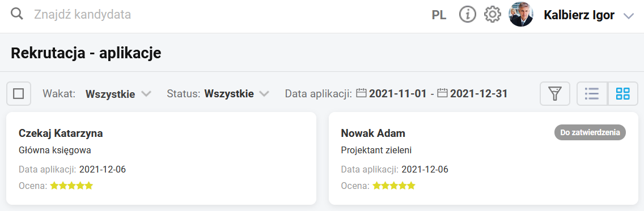Switch to grid tiles view icon
This screenshot has width=644, height=211.
pyautogui.click(x=622, y=94)
